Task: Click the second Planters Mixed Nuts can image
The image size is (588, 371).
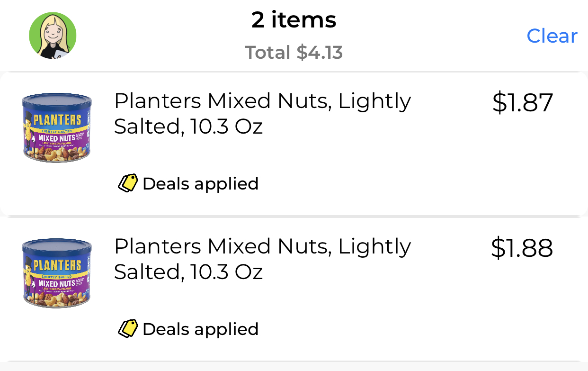Action: coord(56,272)
